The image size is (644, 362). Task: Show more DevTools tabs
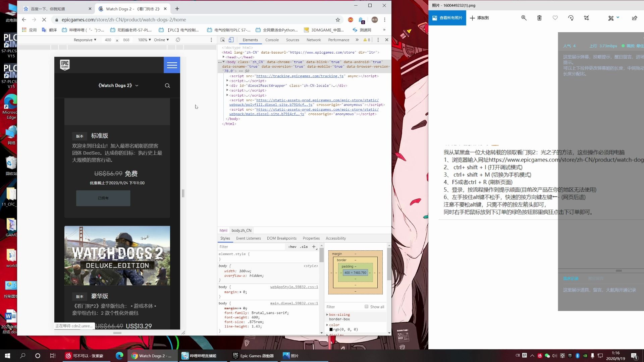coord(357,40)
